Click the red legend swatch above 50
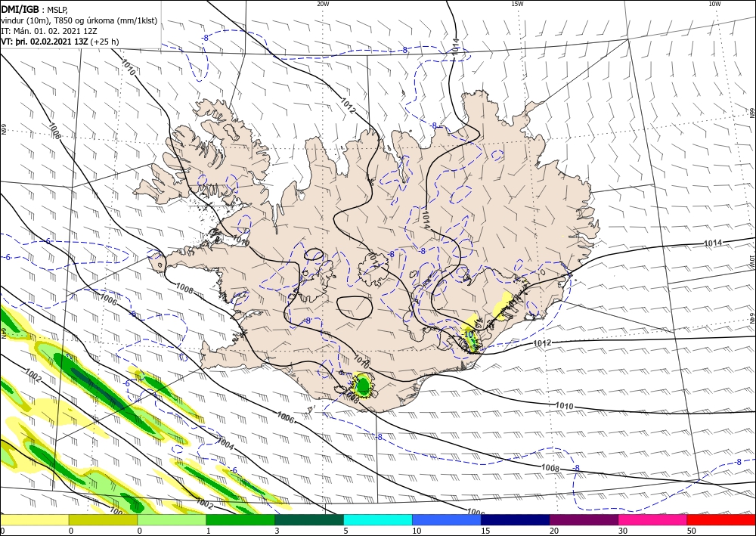This screenshot has width=756, height=536. coord(721,520)
